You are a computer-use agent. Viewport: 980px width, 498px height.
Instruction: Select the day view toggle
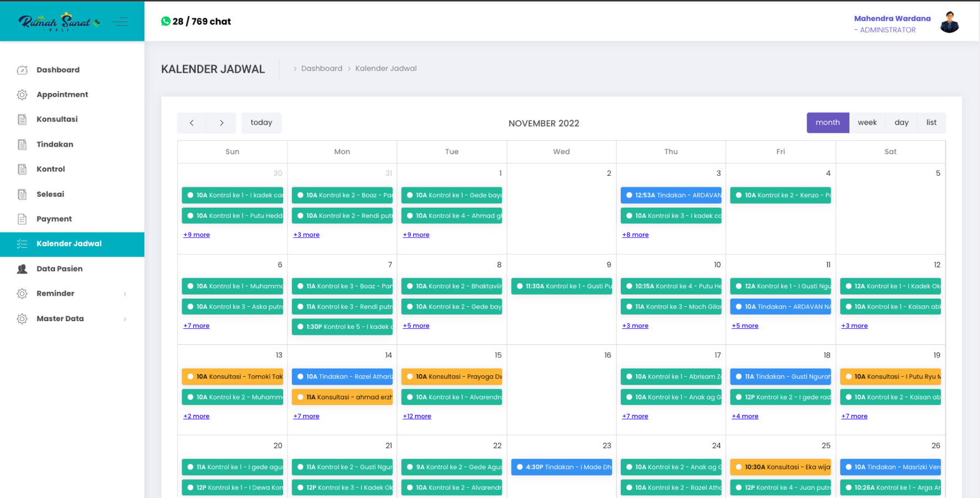(901, 123)
